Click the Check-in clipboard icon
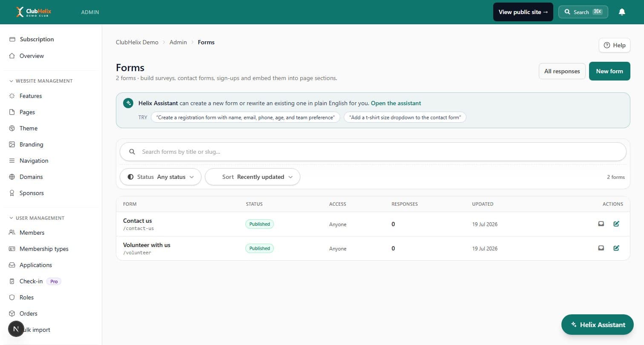The width and height of the screenshot is (644, 345). [12, 281]
